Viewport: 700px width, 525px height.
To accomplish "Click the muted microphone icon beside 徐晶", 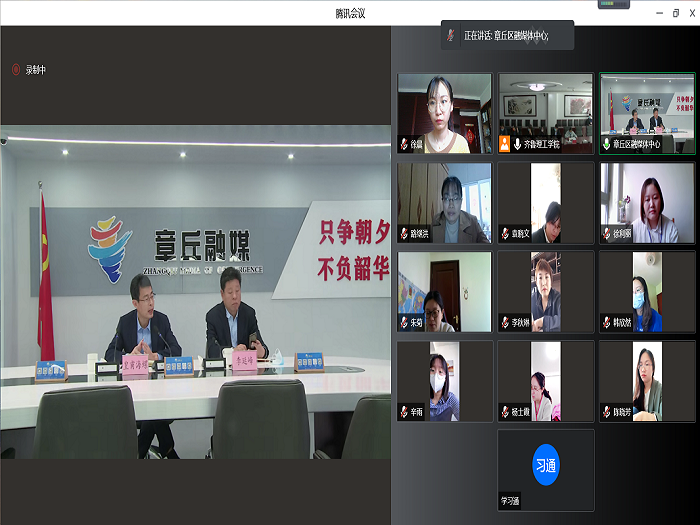I will [404, 144].
